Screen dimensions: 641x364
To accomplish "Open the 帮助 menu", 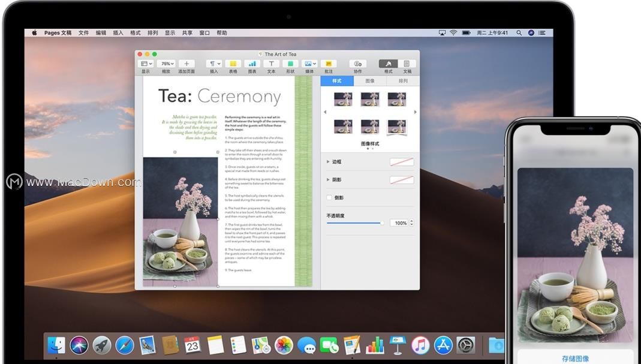I will (222, 33).
